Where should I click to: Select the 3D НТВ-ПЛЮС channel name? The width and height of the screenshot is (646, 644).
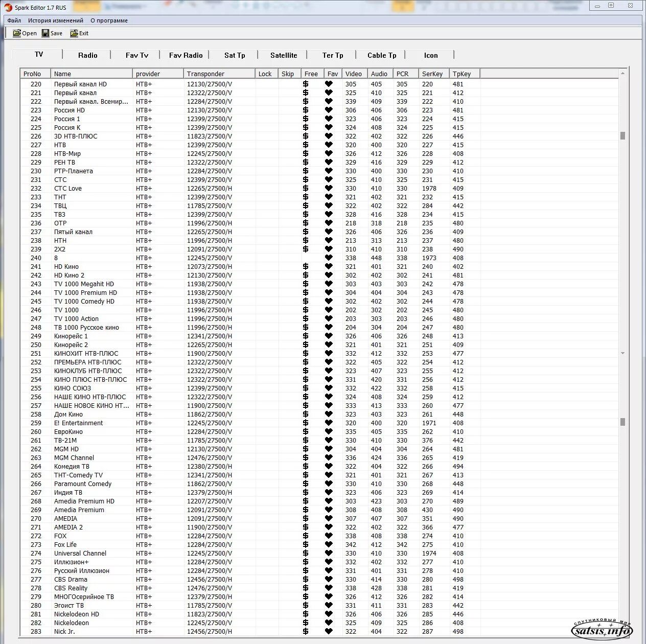click(x=76, y=136)
